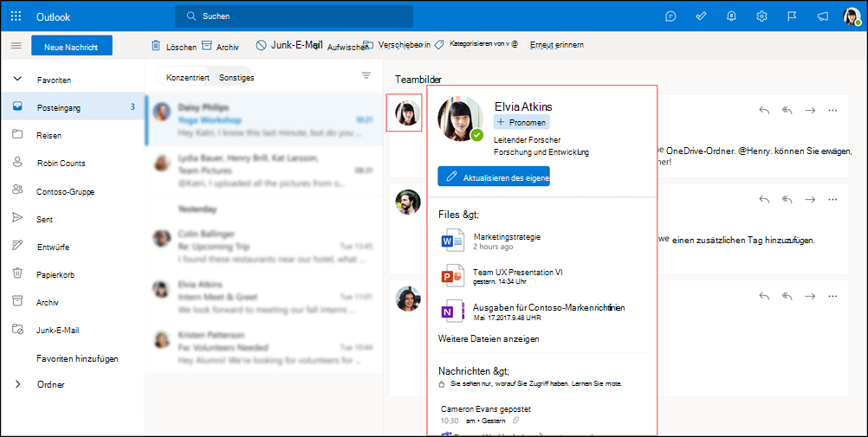The image size is (868, 437).
Task: Open Ausgaben für Contoso-Markenrichtlinien OneNote file
Action: click(531, 312)
